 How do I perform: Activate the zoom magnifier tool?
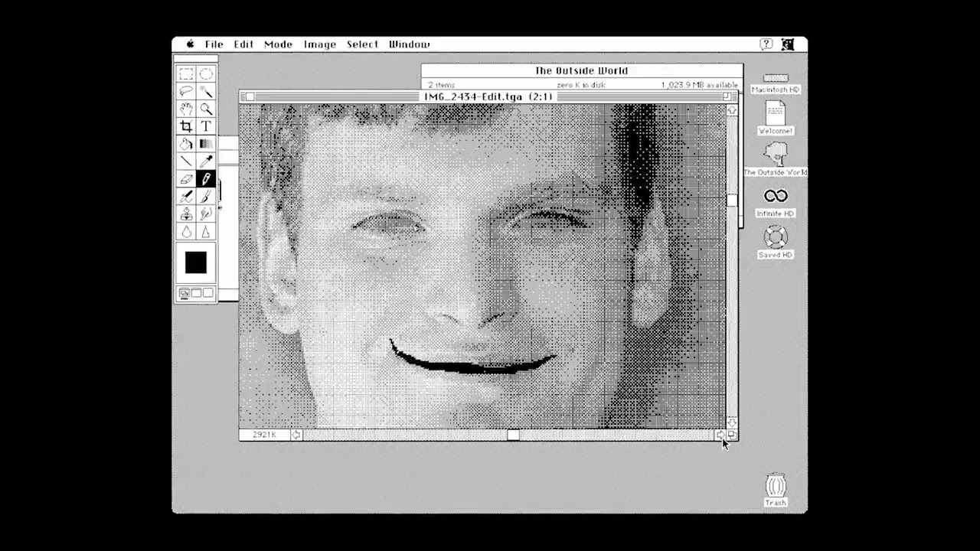206,109
